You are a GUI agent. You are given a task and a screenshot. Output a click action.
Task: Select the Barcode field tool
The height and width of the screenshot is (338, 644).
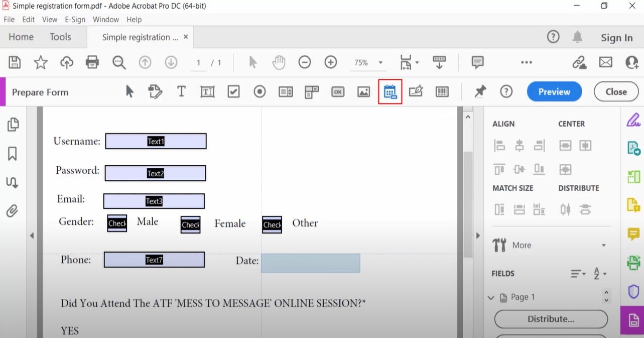[x=442, y=91]
